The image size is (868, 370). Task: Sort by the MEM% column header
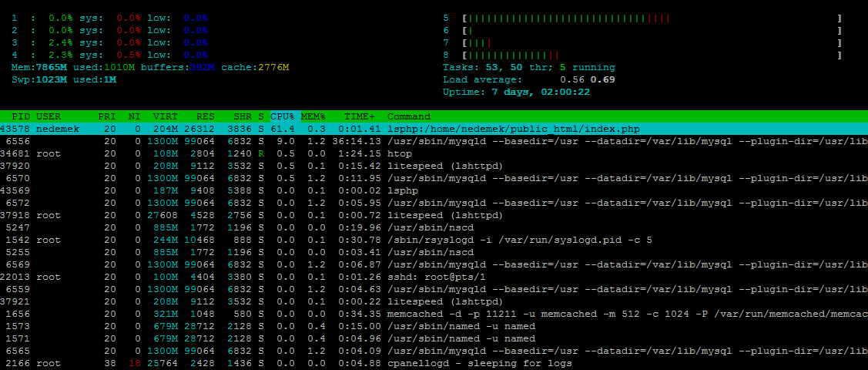[313, 116]
